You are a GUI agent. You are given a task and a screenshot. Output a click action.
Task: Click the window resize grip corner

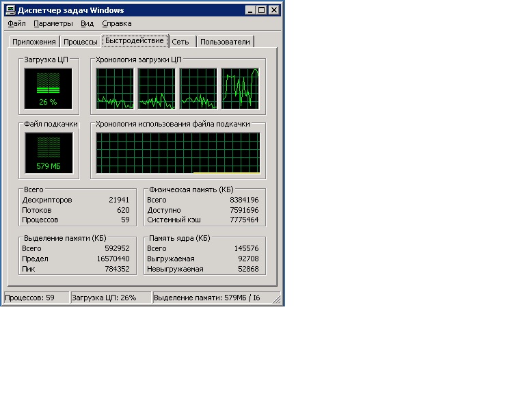click(277, 298)
